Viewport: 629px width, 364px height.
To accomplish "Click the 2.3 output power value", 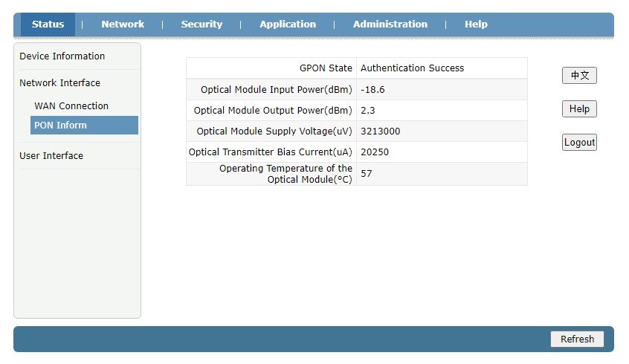I will (367, 111).
